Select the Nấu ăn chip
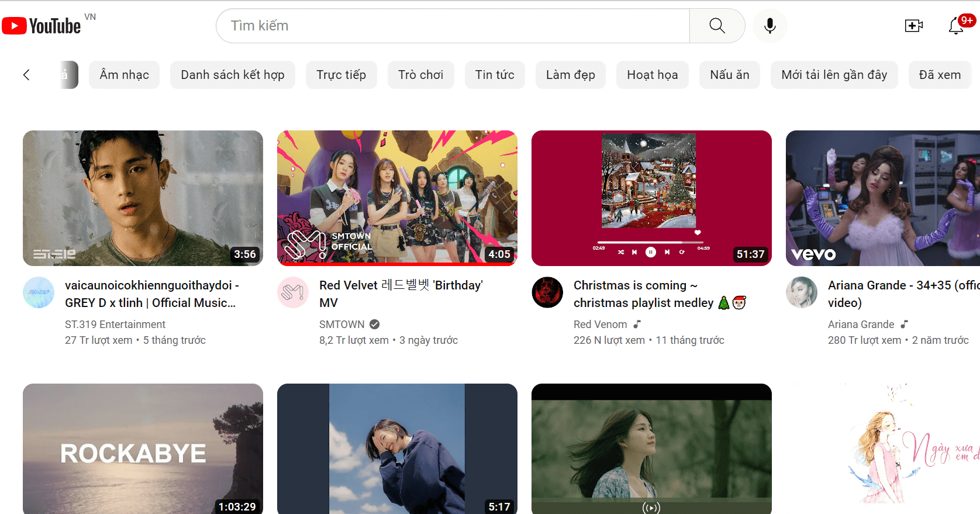Screen dimensions: 980x514 pyautogui.click(x=730, y=75)
